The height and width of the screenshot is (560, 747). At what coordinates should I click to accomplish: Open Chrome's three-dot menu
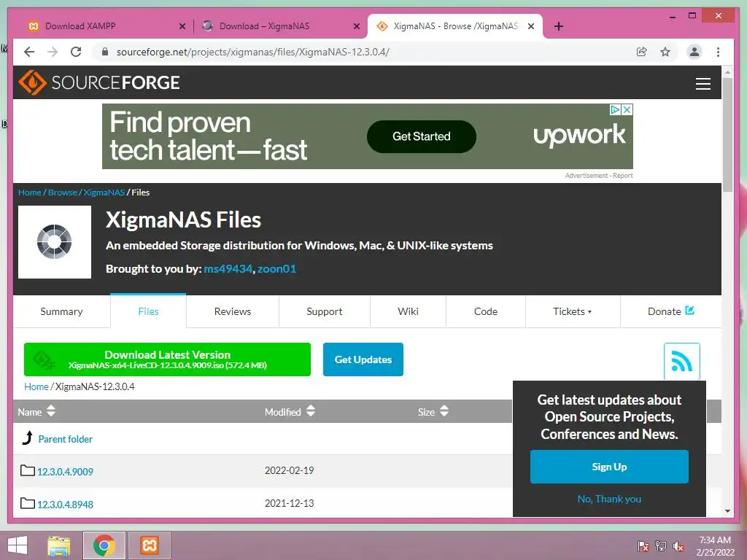[718, 52]
